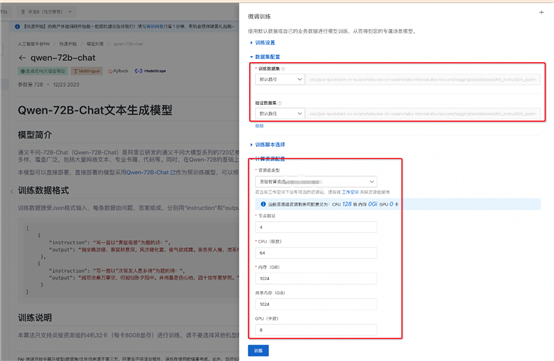Image resolution: width=554 pixels, height=361 pixels.
Task: Click the small blue link below validation dataset
Action: coord(259,126)
